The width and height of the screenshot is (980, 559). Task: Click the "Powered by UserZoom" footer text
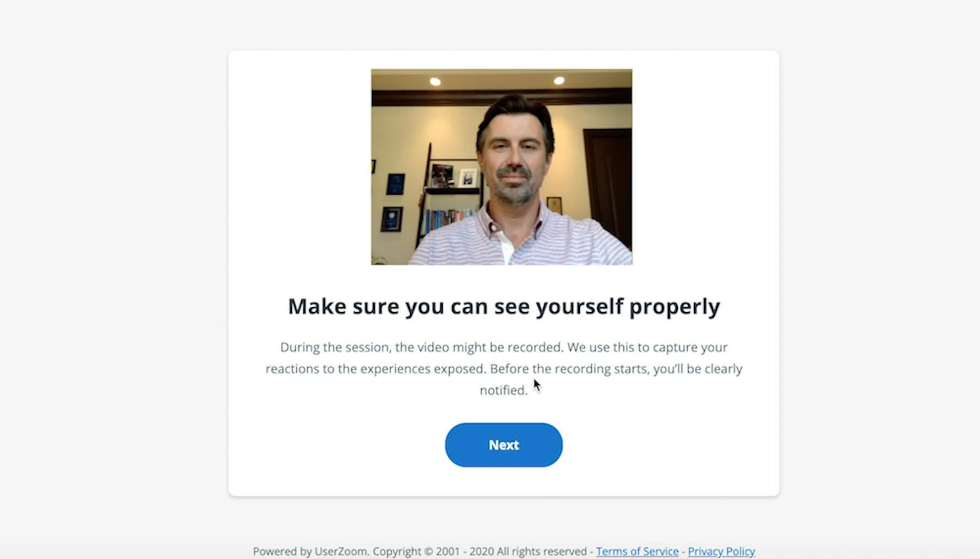tap(310, 551)
